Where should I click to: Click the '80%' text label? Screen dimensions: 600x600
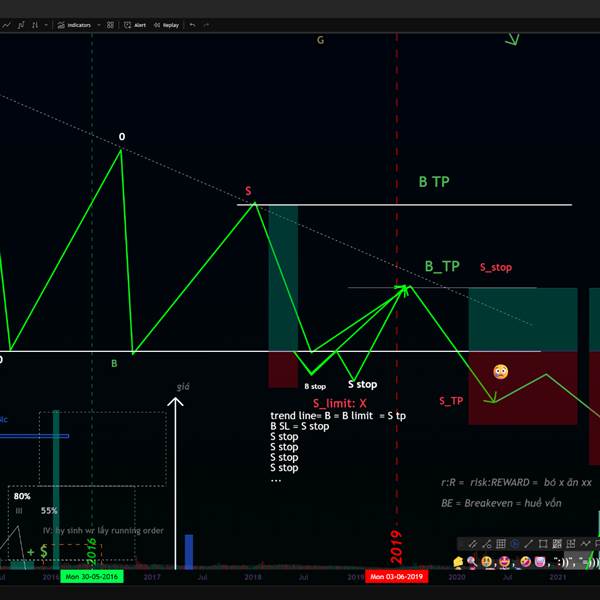point(22,496)
